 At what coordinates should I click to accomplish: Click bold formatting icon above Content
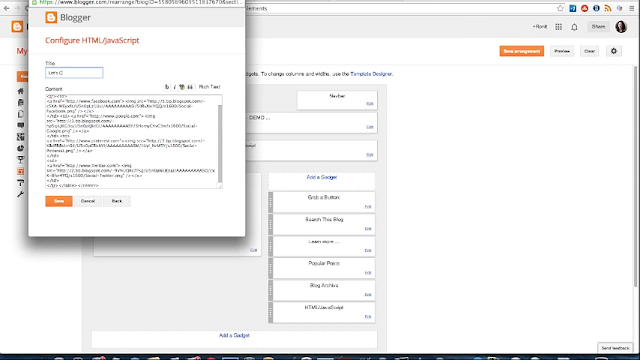coord(167,87)
